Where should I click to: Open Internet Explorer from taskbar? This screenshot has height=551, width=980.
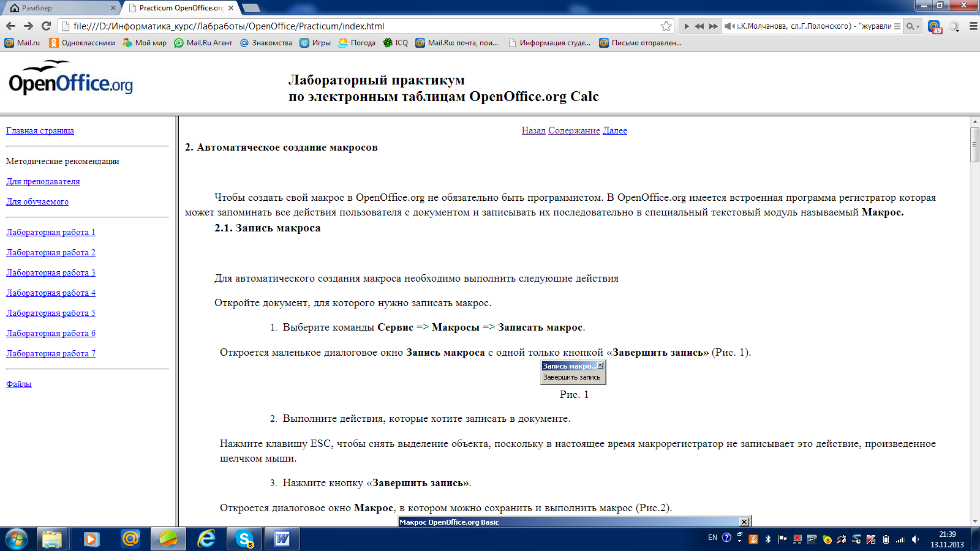tap(206, 539)
